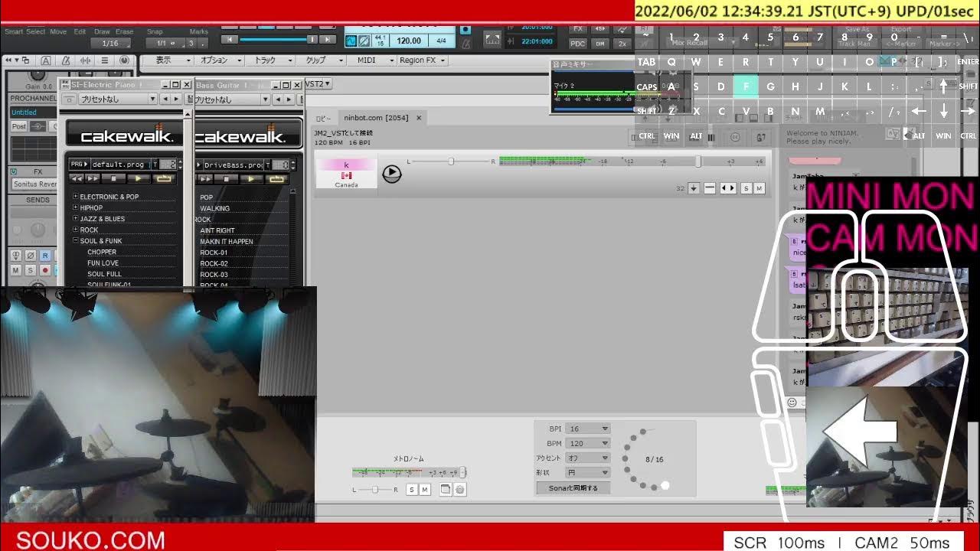
Task: Toggle FX bin power button in inspector
Action: tap(15, 172)
